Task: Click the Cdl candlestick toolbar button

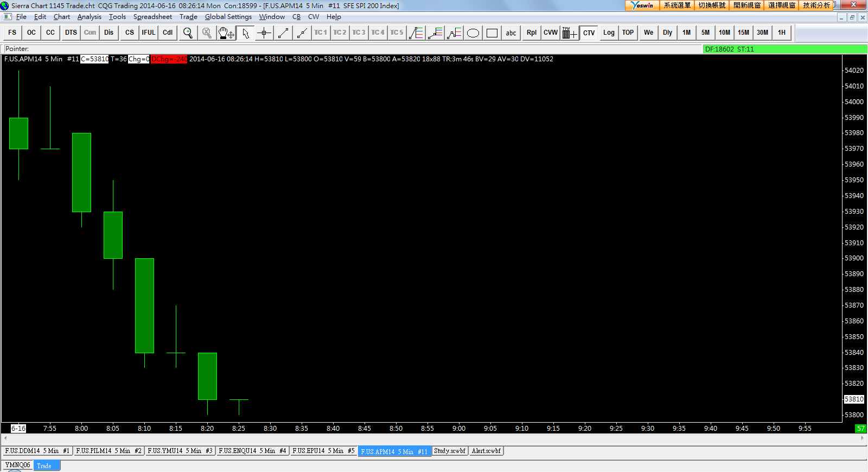Action: pyautogui.click(x=168, y=33)
